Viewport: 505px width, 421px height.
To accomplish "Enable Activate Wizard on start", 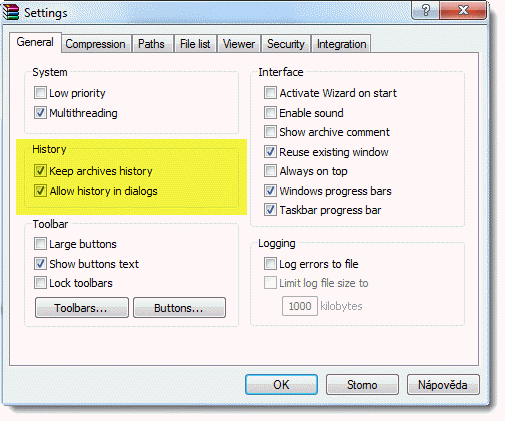I will point(270,93).
